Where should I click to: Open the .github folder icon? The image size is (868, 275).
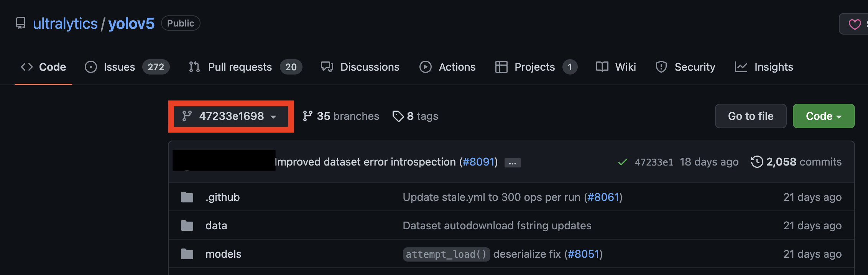point(187,197)
